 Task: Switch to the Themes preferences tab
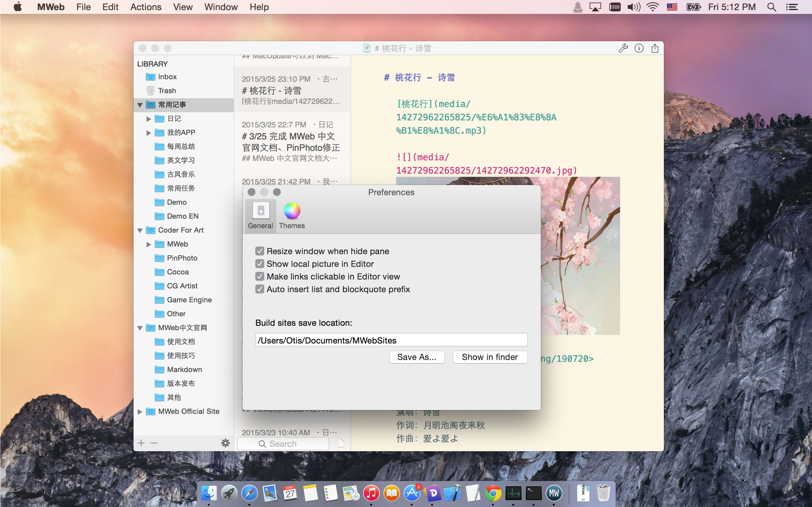pos(291,215)
